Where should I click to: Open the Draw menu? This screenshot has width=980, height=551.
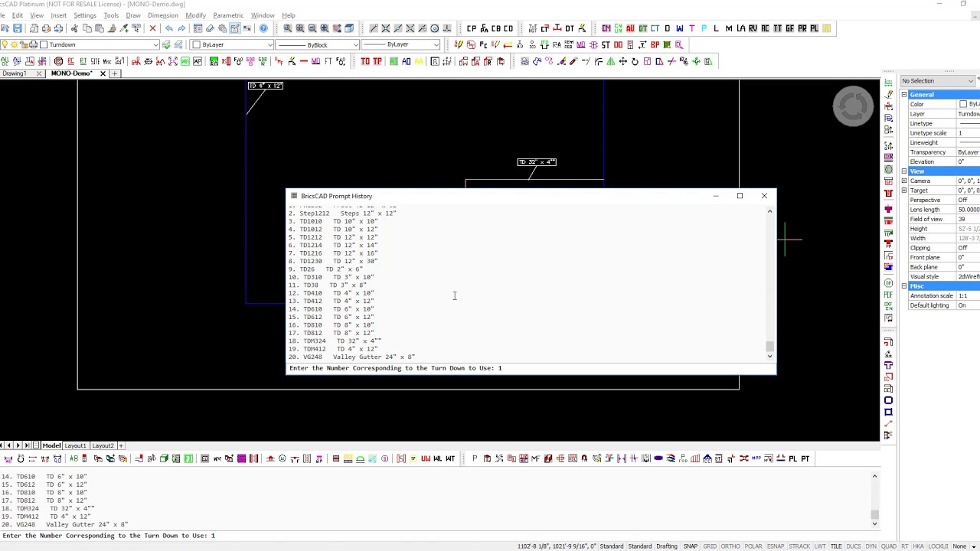133,15
